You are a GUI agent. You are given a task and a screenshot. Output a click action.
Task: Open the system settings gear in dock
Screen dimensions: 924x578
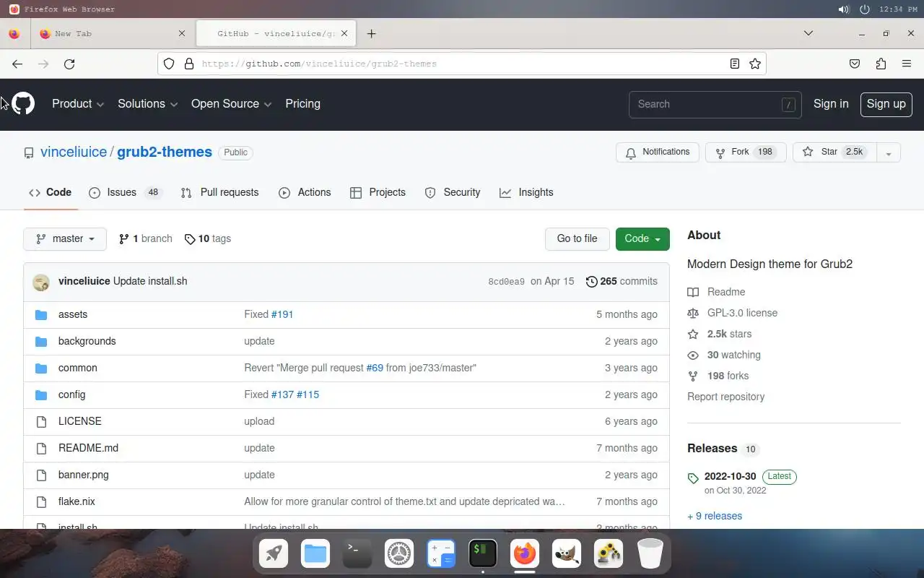coord(399,554)
